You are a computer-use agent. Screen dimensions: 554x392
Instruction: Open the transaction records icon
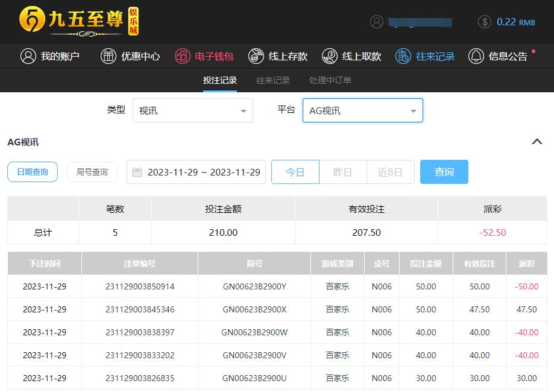(403, 56)
